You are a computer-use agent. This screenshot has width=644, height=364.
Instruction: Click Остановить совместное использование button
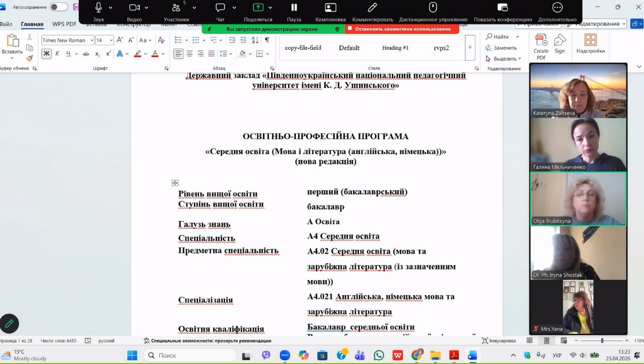(402, 29)
